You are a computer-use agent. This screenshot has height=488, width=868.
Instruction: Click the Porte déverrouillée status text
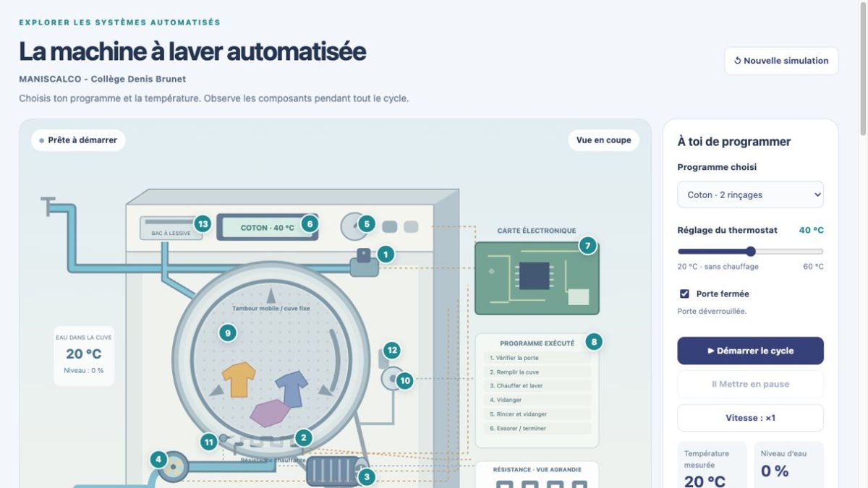[x=712, y=312]
